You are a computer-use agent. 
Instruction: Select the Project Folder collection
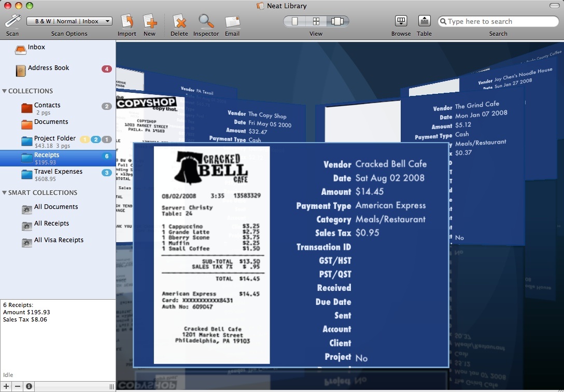tap(58, 142)
